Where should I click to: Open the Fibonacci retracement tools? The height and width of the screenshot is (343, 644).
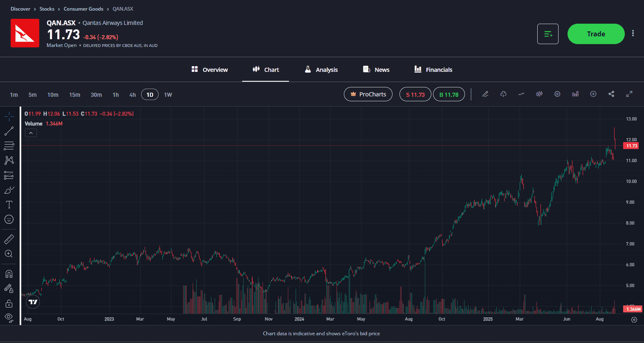(x=9, y=146)
